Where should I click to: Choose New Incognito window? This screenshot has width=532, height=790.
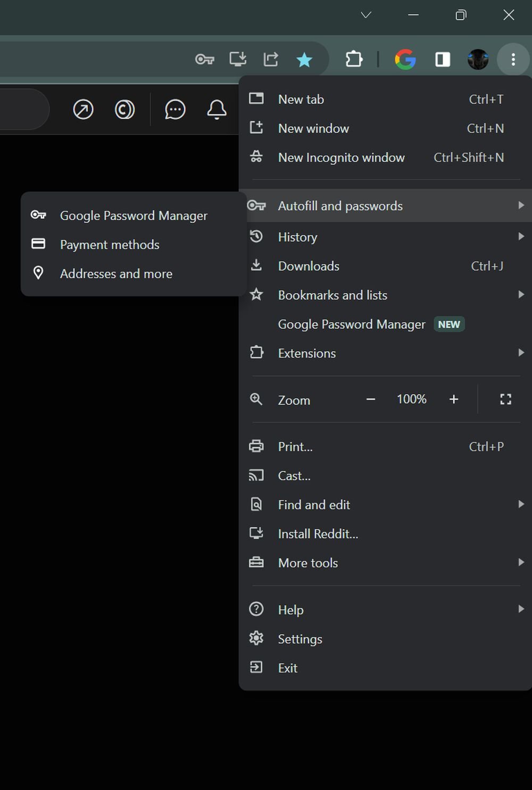[341, 157]
